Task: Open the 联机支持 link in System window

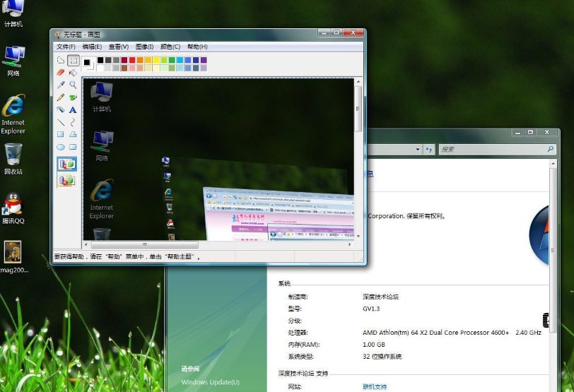Action: point(375,386)
